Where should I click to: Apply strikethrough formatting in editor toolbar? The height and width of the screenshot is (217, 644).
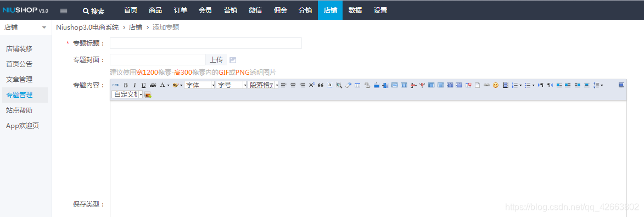(x=153, y=85)
